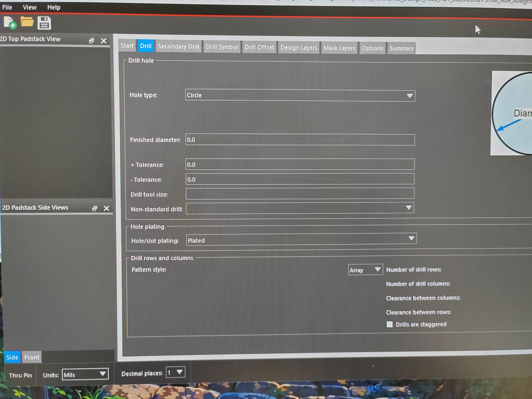Open the Mask Layers tab
The image size is (532, 399).
(339, 48)
